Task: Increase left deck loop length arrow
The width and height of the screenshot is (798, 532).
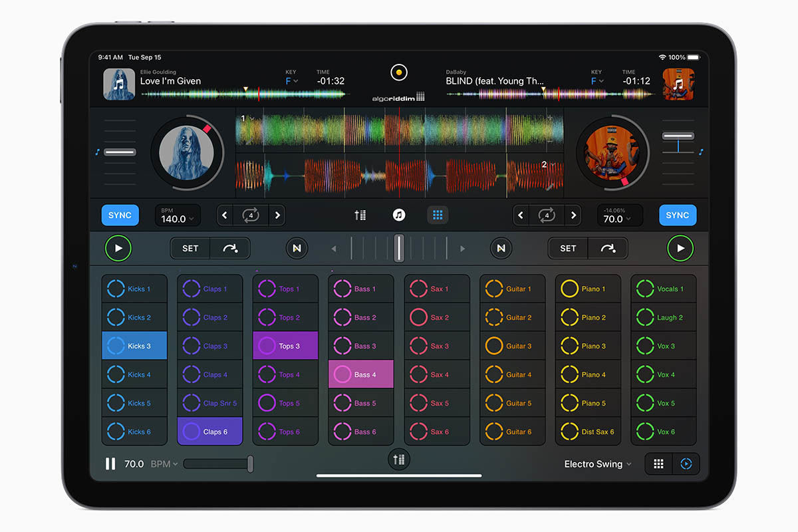Action: click(x=277, y=215)
